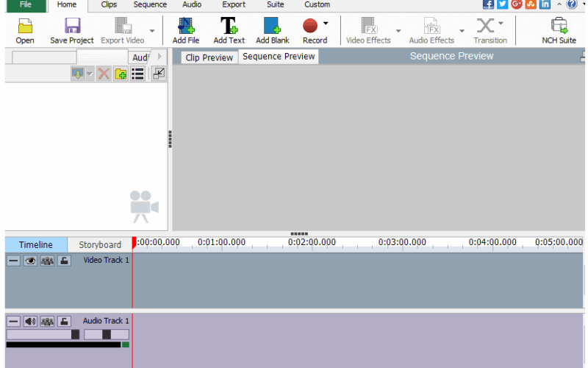Open the Export ribbon tab
Viewport: 588px width, 368px height.
[x=234, y=4]
